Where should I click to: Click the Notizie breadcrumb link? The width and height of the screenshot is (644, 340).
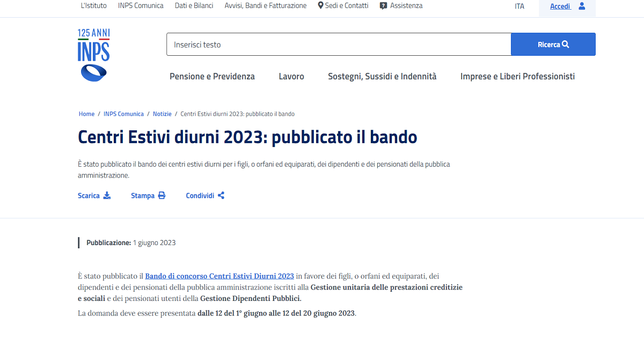[162, 114]
